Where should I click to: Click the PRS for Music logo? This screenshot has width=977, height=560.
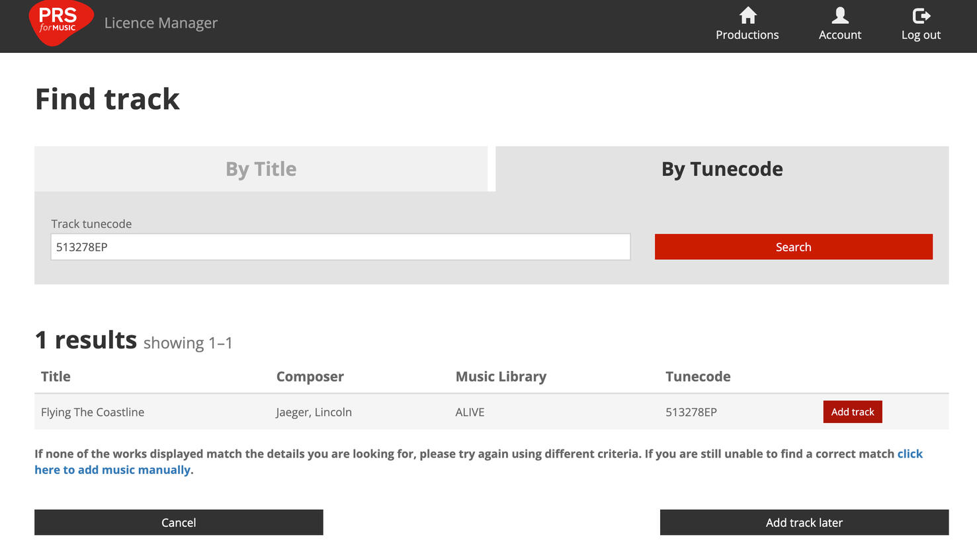pos(60,22)
